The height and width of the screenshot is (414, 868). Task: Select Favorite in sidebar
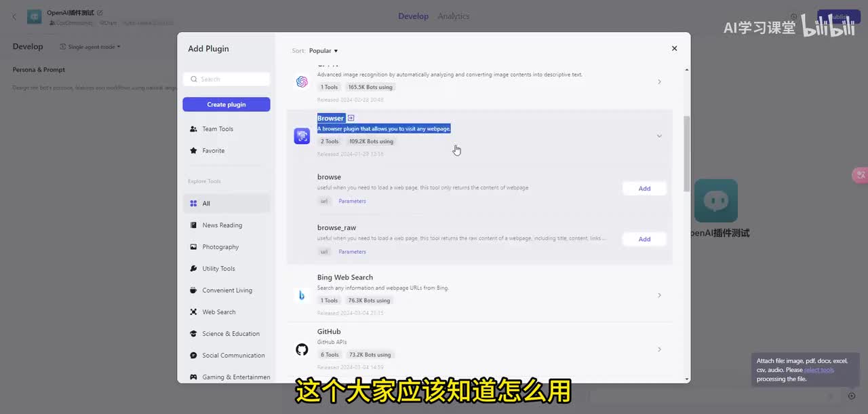coord(226,151)
